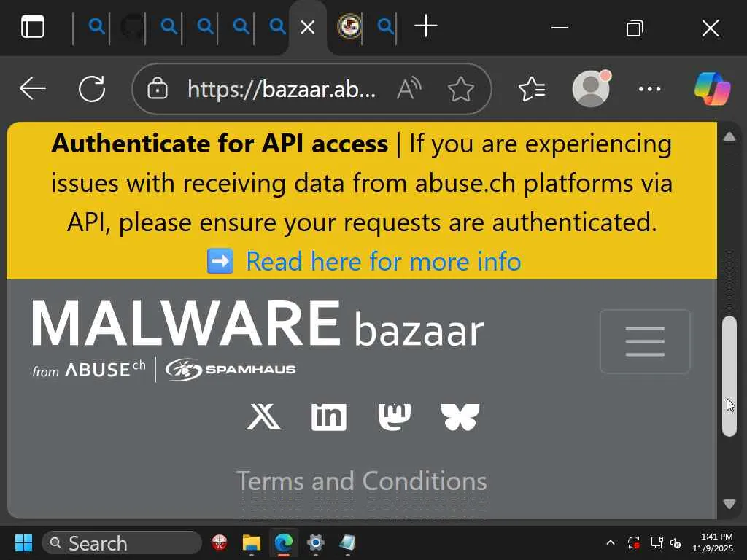Open a new browser tab

point(426,26)
